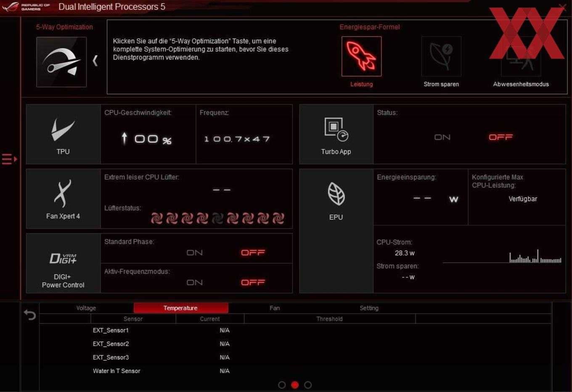
Task: Select the second (active) page dot
Action: 295,385
